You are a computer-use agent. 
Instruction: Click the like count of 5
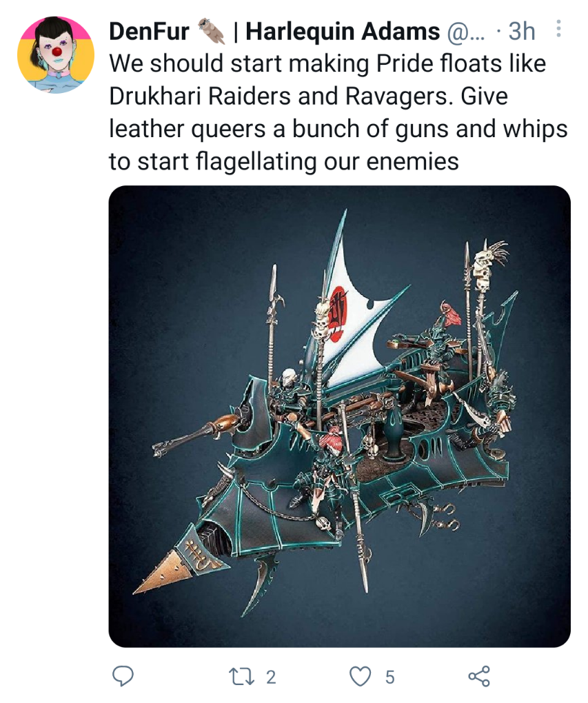(x=389, y=677)
